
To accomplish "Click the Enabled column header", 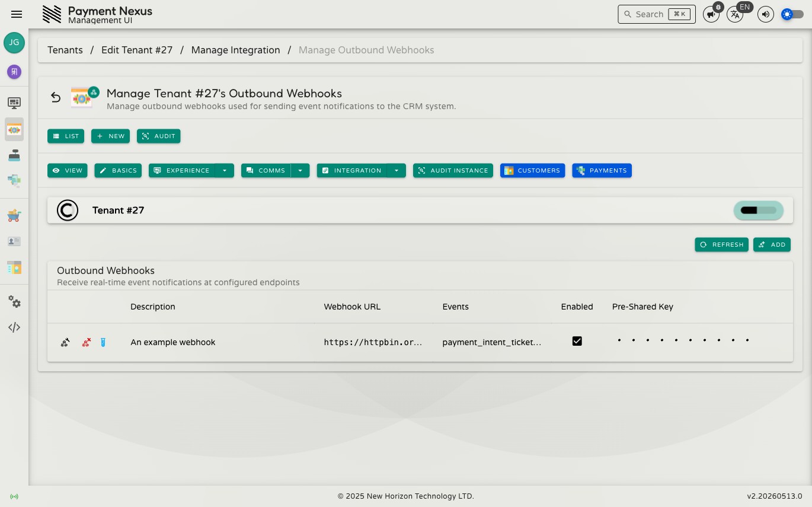I will click(577, 307).
